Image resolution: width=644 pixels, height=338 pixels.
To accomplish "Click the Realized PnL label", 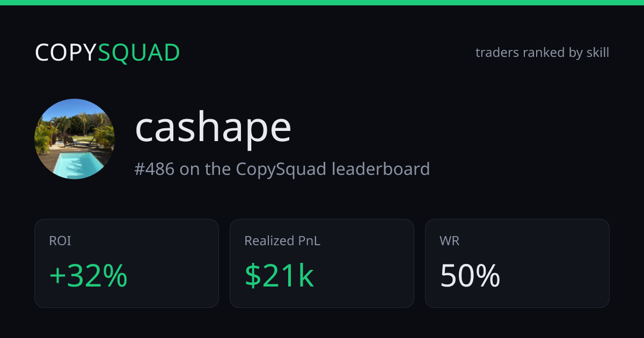I will coord(282,241).
